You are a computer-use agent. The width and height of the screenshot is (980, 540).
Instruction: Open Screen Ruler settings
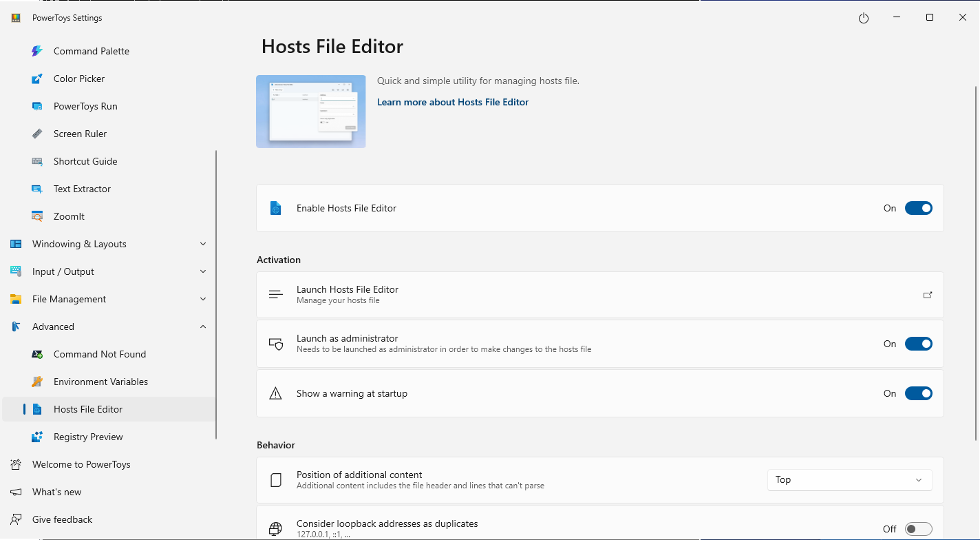point(109,134)
